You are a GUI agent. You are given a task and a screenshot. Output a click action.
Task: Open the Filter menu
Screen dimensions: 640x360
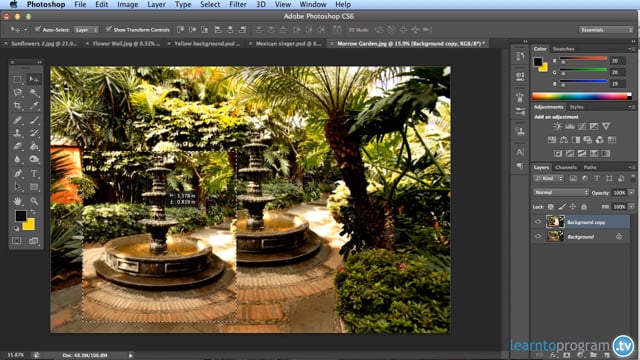tap(238, 4)
